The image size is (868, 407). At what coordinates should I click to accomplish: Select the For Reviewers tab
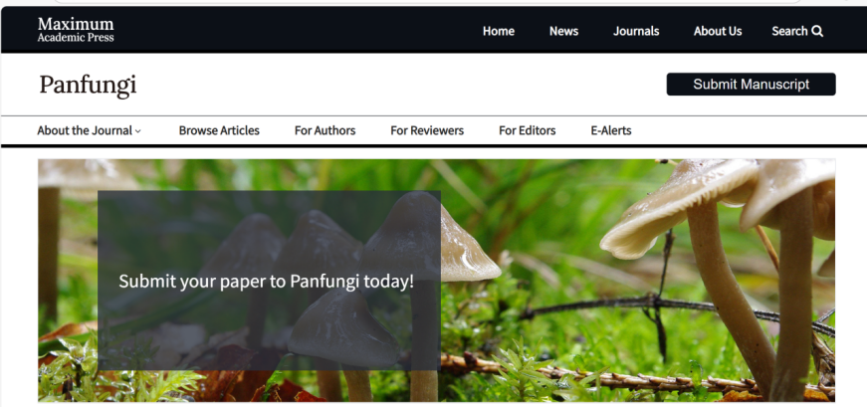(427, 130)
